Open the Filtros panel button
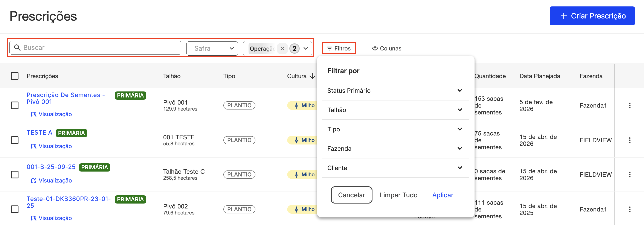This screenshot has width=644, height=225. pyautogui.click(x=339, y=49)
